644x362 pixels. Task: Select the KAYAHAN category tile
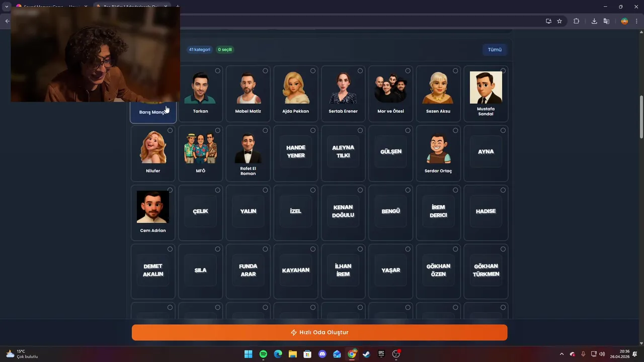[296, 271]
